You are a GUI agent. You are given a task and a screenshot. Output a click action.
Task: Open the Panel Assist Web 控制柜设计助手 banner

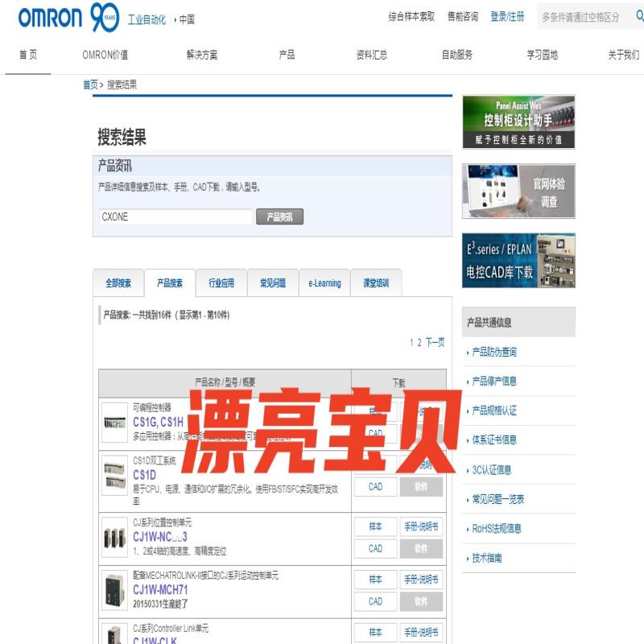coord(518,121)
